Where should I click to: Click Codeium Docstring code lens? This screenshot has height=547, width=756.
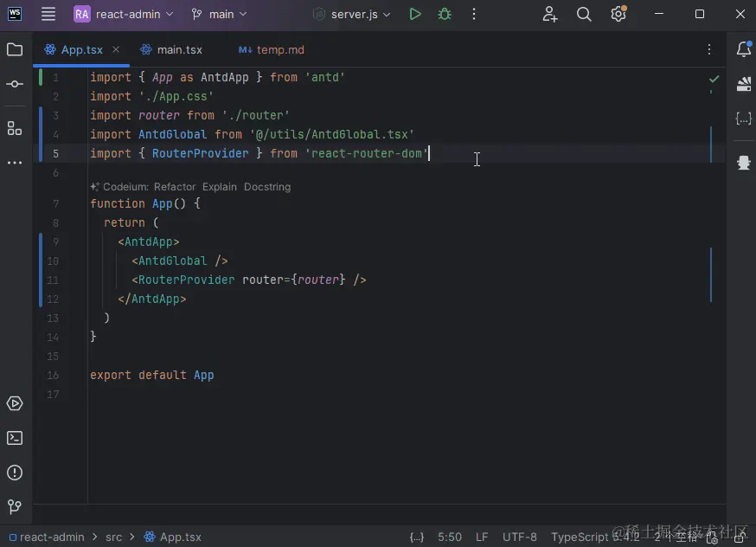(x=267, y=187)
